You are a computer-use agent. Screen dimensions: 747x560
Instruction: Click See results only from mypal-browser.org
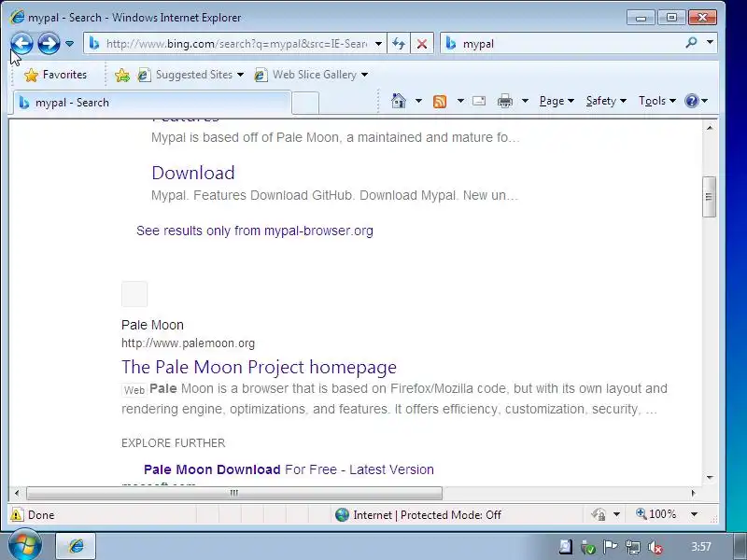pyautogui.click(x=254, y=231)
